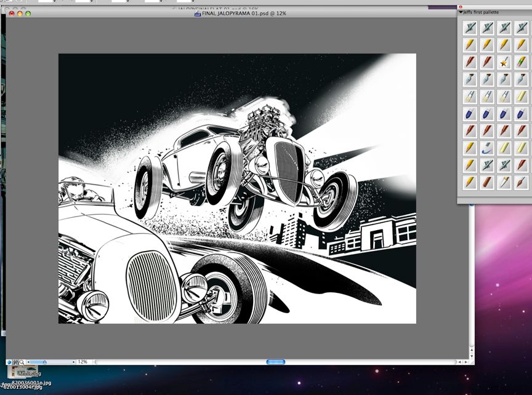Screen dimensions: 532x395
Task: Click the navigator icon beside the magnifier
Action: point(15,362)
